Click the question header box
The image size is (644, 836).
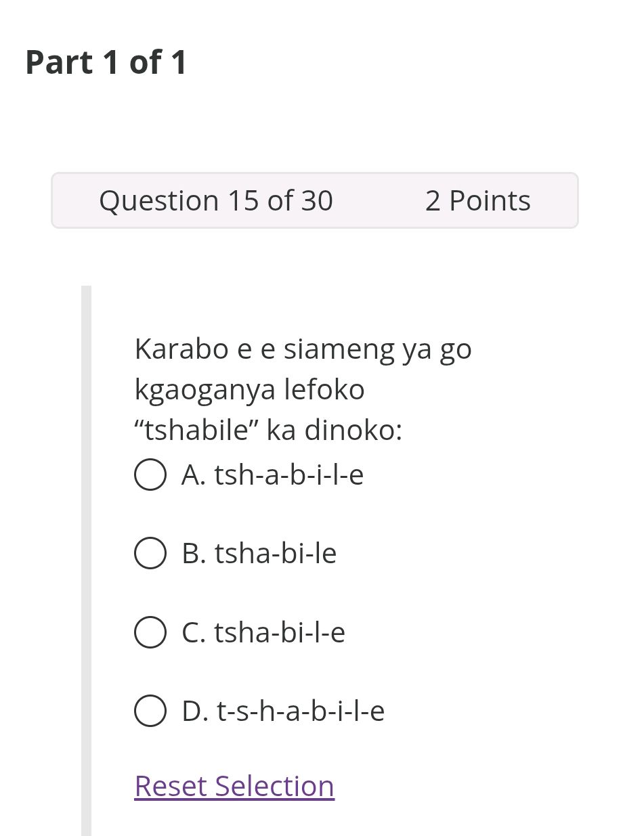point(315,200)
